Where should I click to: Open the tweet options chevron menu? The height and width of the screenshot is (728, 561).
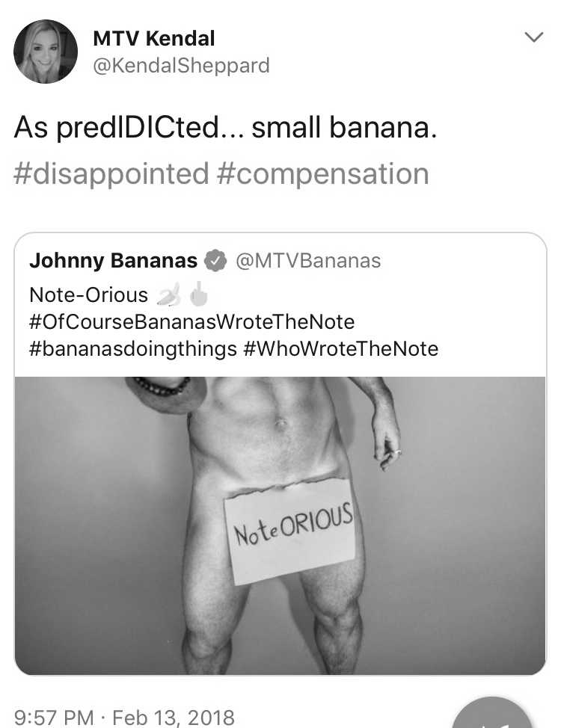(x=533, y=37)
